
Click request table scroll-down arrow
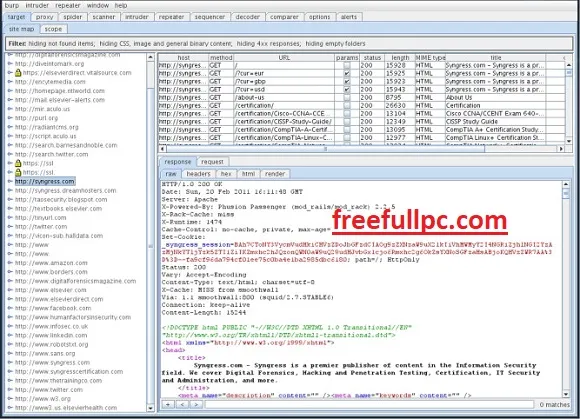pos(569,141)
